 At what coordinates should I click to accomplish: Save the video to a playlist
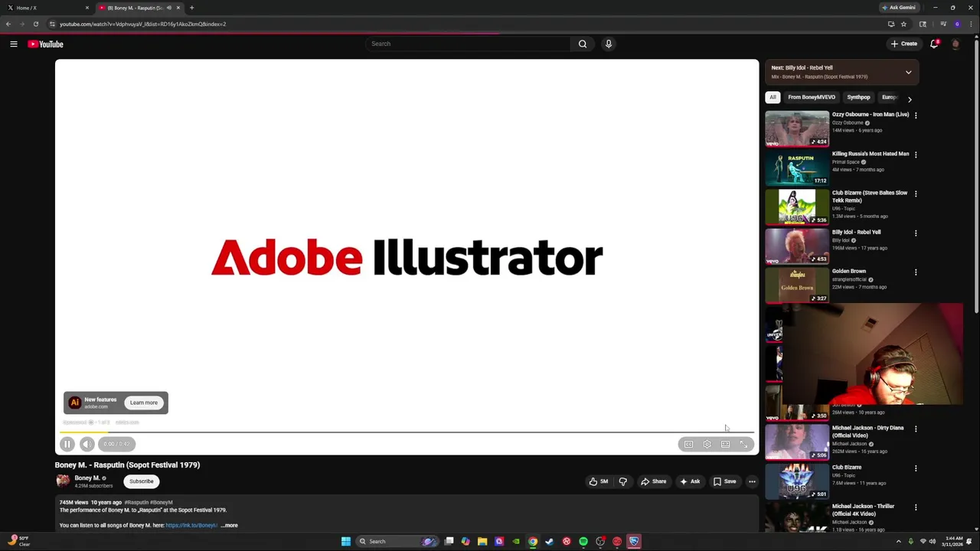tap(724, 481)
